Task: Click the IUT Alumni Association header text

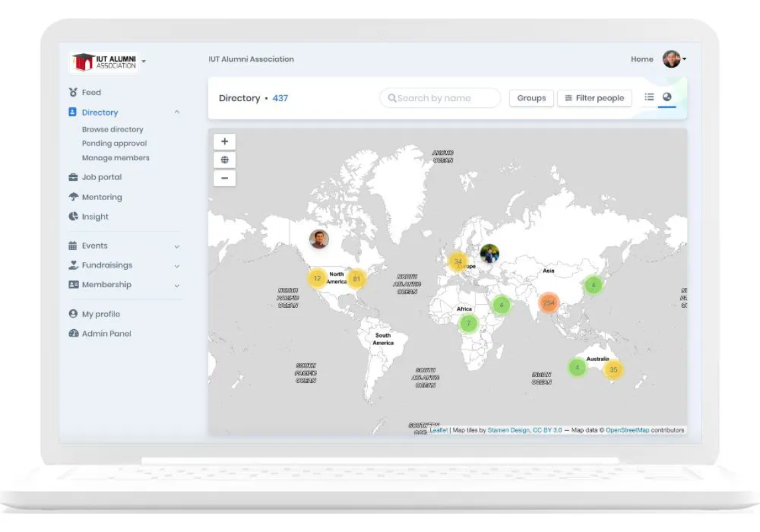Action: pos(251,59)
